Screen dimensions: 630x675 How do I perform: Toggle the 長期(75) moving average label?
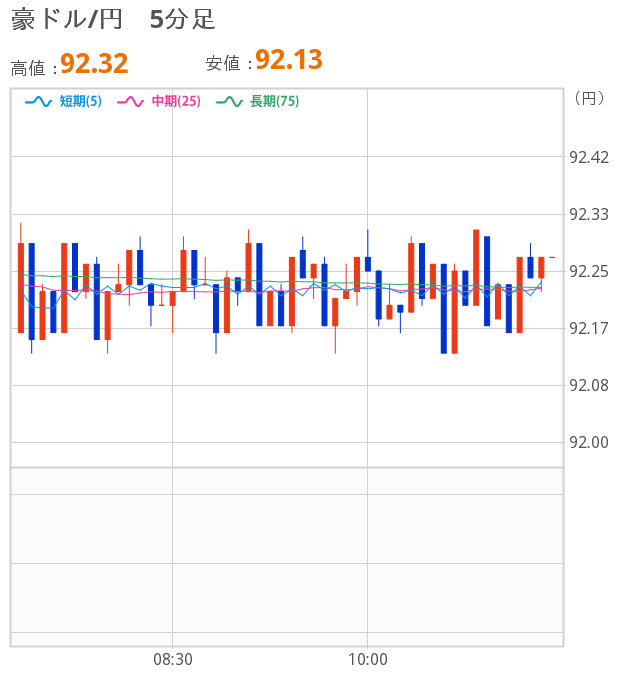pyautogui.click(x=275, y=101)
